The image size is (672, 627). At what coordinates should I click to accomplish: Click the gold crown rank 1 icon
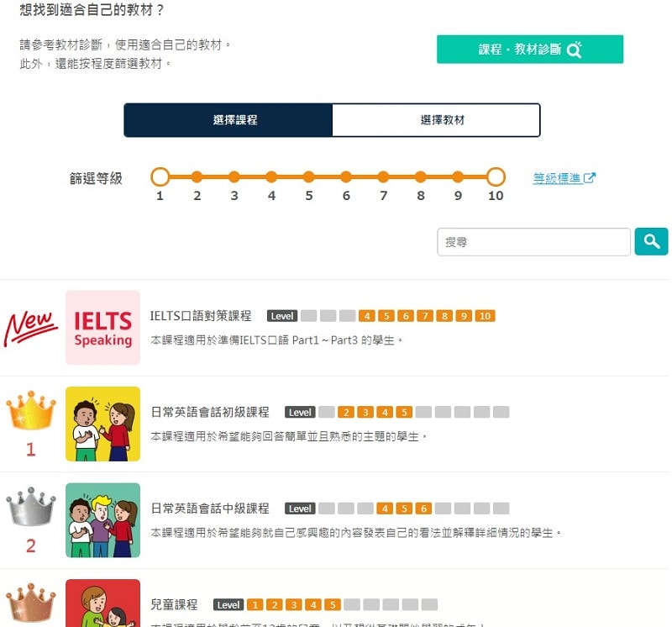click(x=31, y=410)
